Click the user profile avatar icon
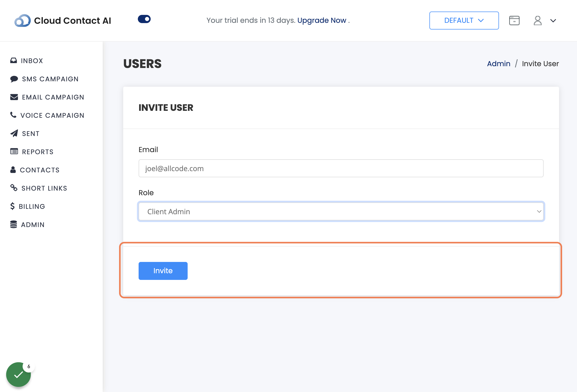Image resolution: width=577 pixels, height=392 pixels. coord(537,21)
